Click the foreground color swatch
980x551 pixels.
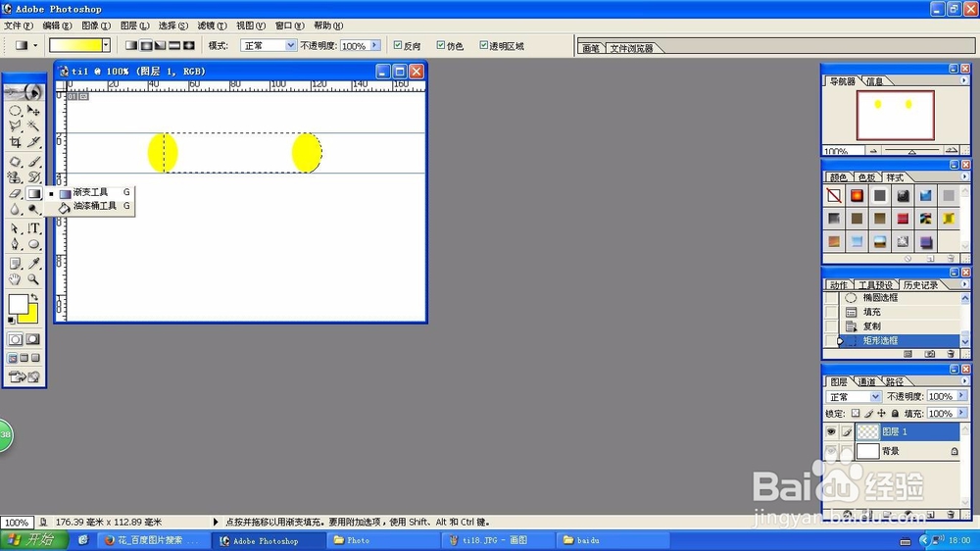(x=18, y=305)
